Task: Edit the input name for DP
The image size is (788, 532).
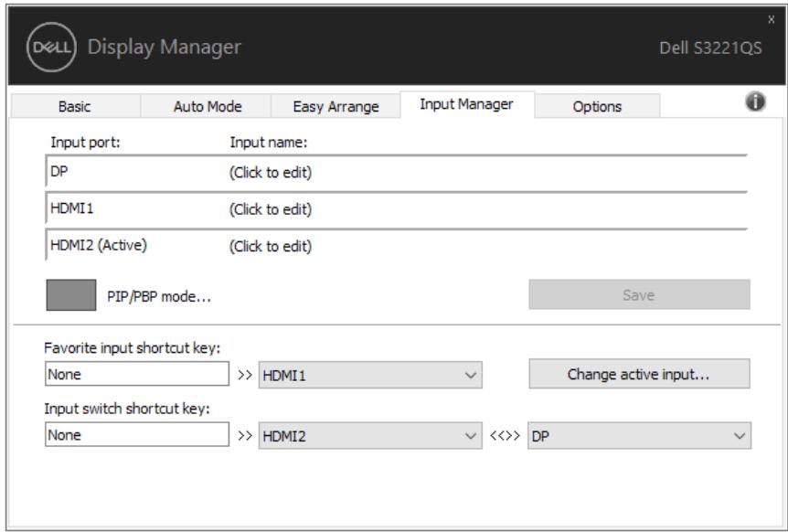Action: click(271, 173)
